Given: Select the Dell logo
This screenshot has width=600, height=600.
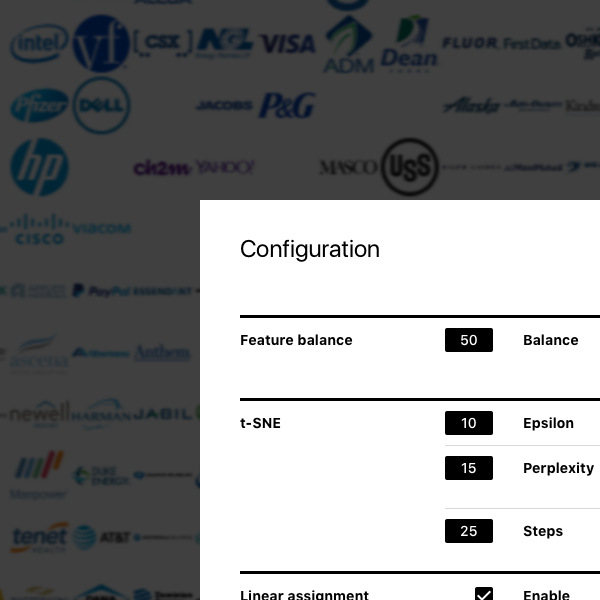Looking at the screenshot, I should click(x=101, y=105).
